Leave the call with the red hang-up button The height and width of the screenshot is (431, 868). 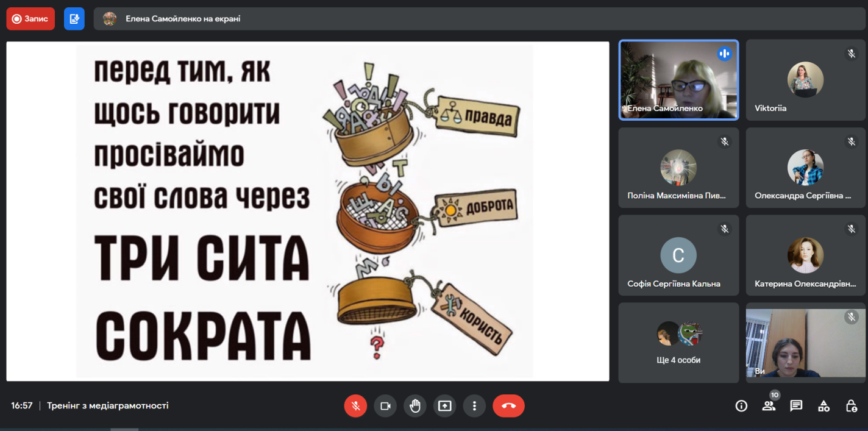508,406
